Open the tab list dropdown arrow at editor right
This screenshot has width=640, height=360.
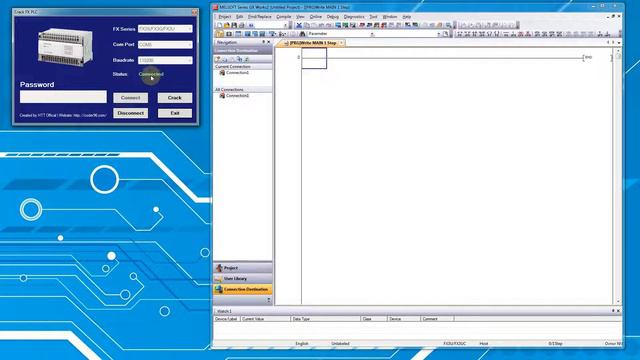(619, 42)
